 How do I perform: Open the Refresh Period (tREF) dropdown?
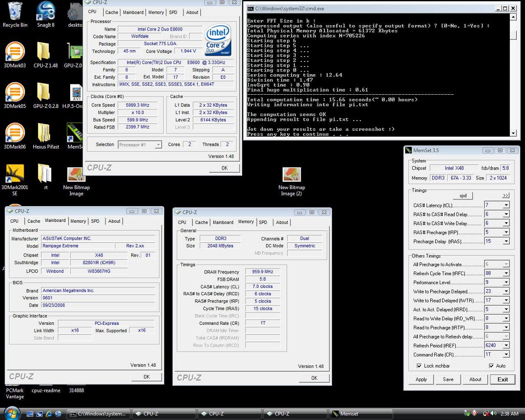point(506,345)
